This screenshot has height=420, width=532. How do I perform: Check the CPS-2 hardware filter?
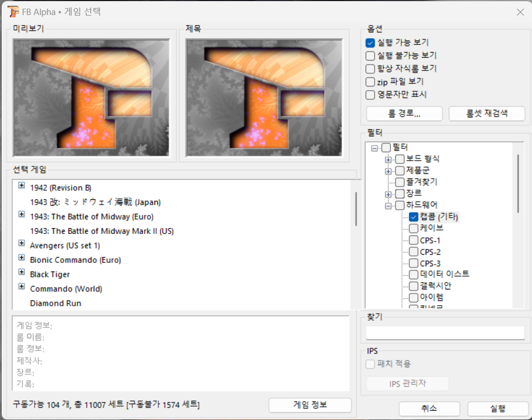[413, 251]
